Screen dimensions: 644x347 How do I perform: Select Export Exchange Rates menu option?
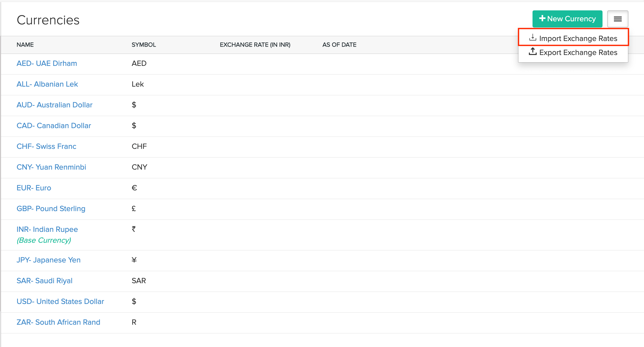point(578,52)
